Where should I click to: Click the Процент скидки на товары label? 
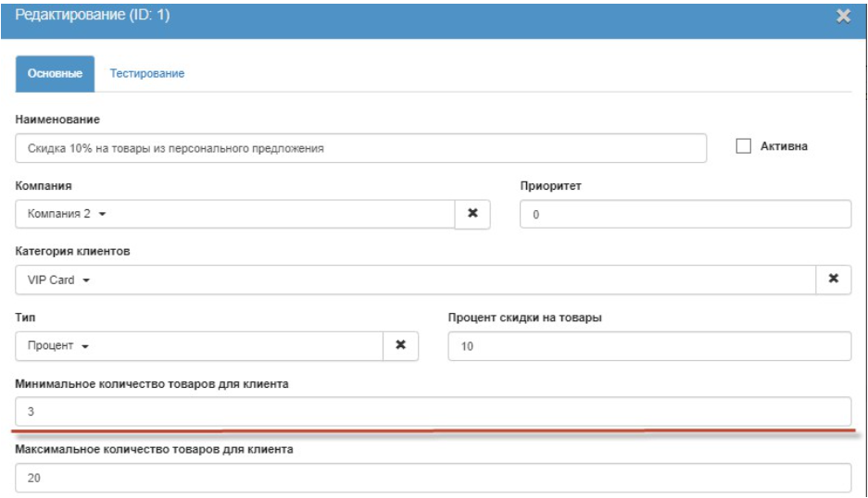(524, 317)
